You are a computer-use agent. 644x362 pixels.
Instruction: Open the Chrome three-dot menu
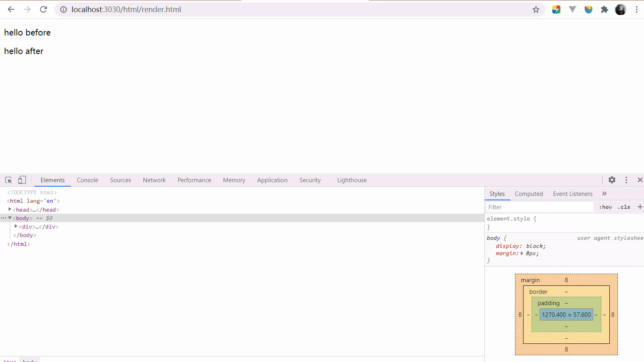(637, 10)
